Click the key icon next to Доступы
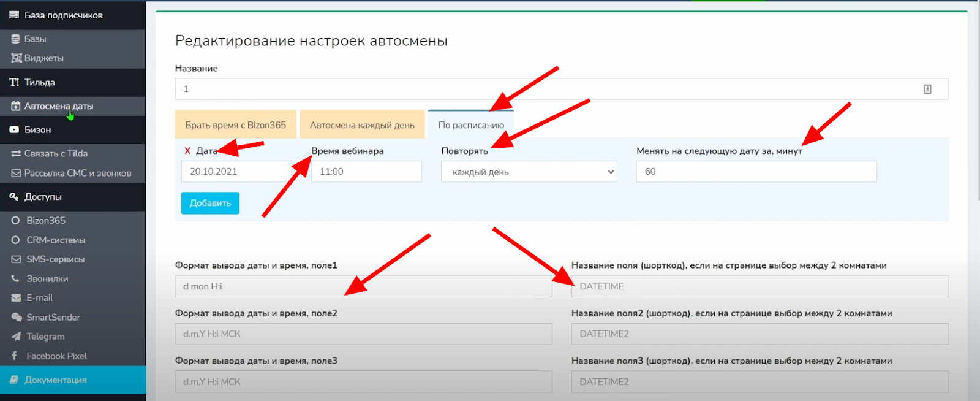The image size is (980, 401). tap(15, 197)
